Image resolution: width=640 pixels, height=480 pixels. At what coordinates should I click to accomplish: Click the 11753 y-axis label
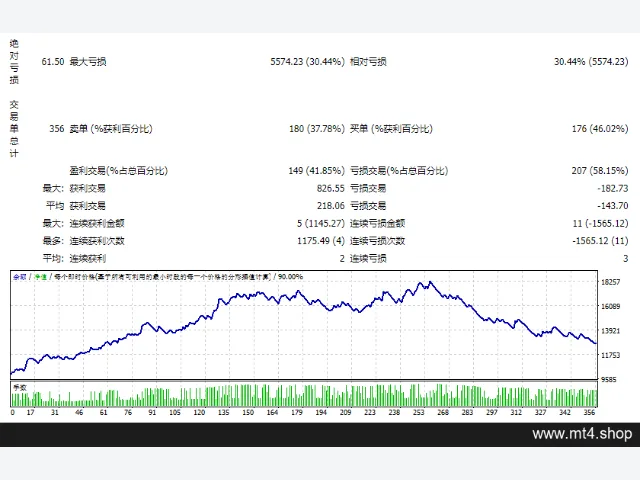click(x=610, y=355)
